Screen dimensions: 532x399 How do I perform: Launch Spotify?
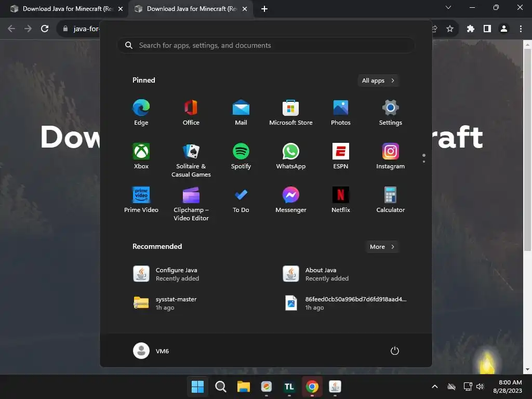241,156
